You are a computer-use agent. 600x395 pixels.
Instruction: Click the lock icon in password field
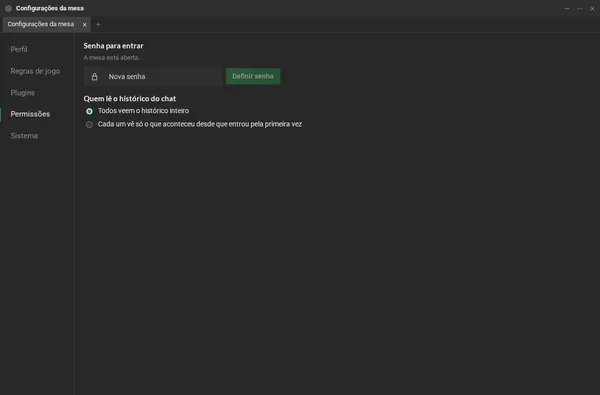click(95, 77)
